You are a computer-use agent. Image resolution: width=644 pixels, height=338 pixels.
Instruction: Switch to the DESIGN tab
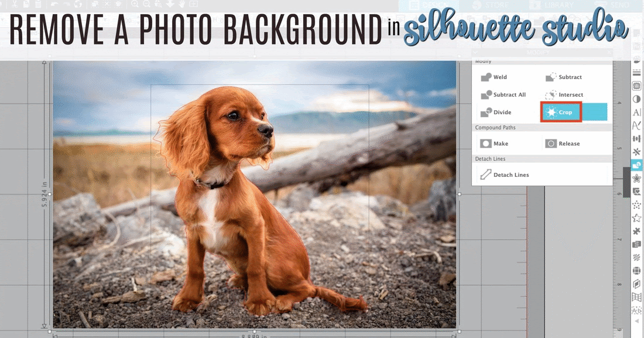(429, 5)
